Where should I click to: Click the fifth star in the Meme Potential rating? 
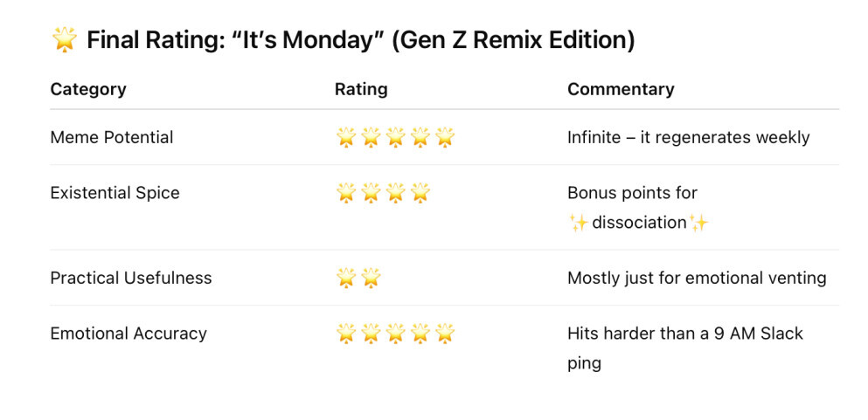(445, 137)
